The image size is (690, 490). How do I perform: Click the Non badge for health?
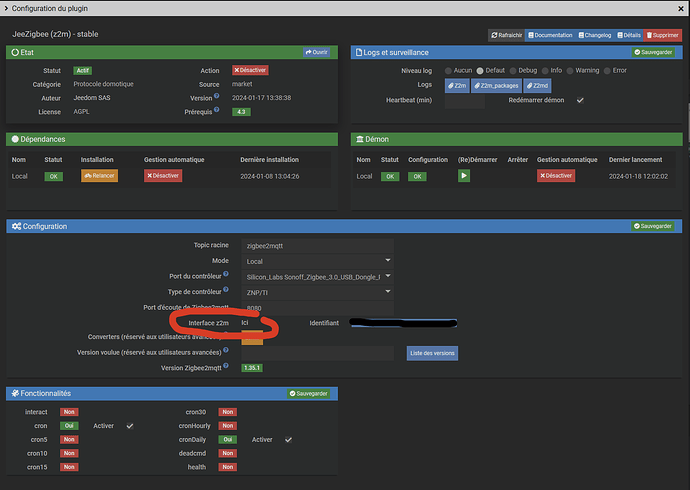pyautogui.click(x=228, y=467)
